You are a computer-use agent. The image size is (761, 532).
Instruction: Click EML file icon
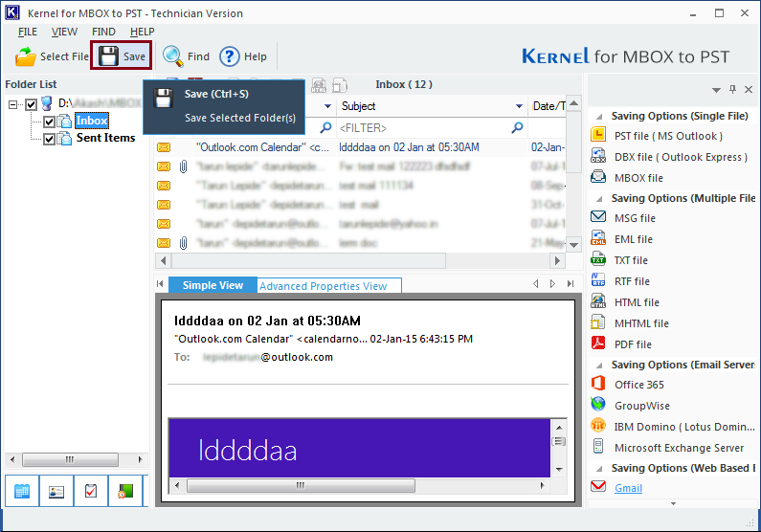[x=598, y=238]
